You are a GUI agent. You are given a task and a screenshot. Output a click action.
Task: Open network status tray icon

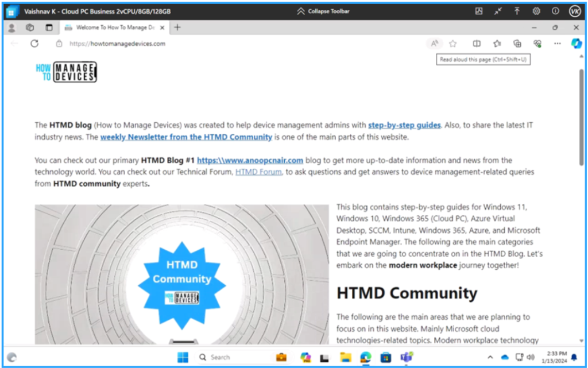[519, 357]
